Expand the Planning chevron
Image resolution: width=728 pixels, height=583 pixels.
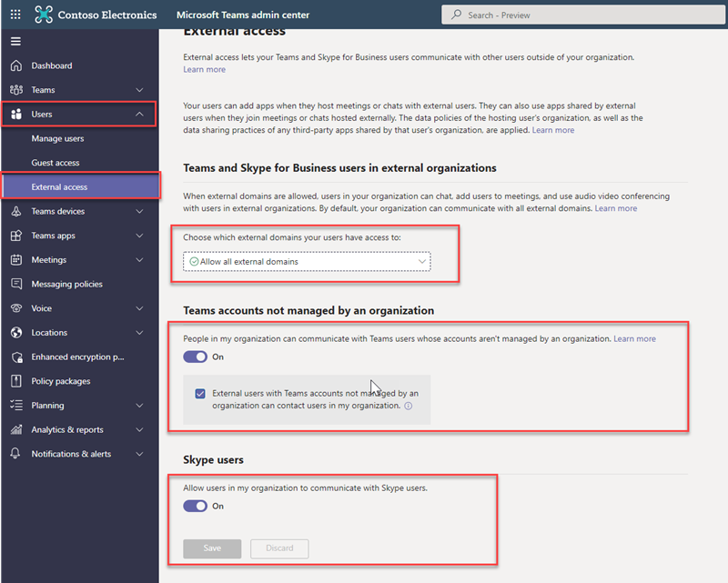[x=139, y=406]
